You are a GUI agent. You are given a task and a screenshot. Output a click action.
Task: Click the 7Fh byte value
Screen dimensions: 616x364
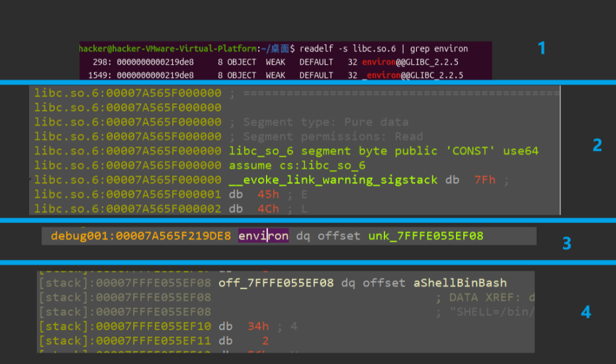coord(485,180)
